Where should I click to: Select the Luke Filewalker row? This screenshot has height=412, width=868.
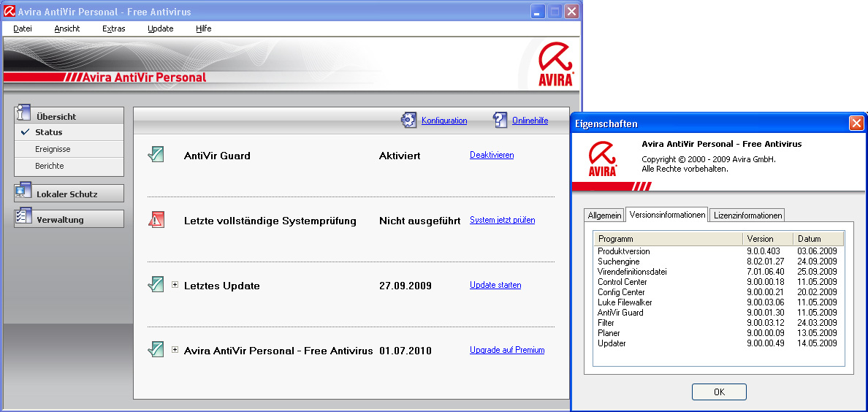coord(718,302)
